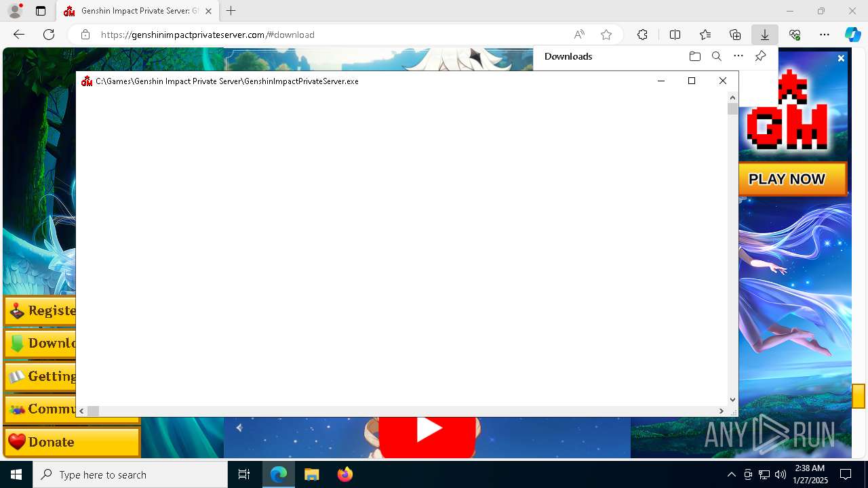The height and width of the screenshot is (488, 868).
Task: Close the GM advertisement banner
Action: click(x=841, y=58)
